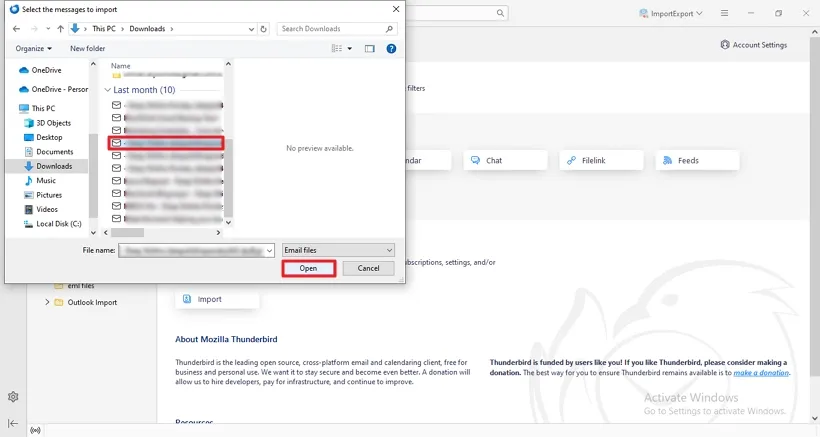Select Downloads in navigation pane
The height and width of the screenshot is (437, 820).
click(x=48, y=166)
